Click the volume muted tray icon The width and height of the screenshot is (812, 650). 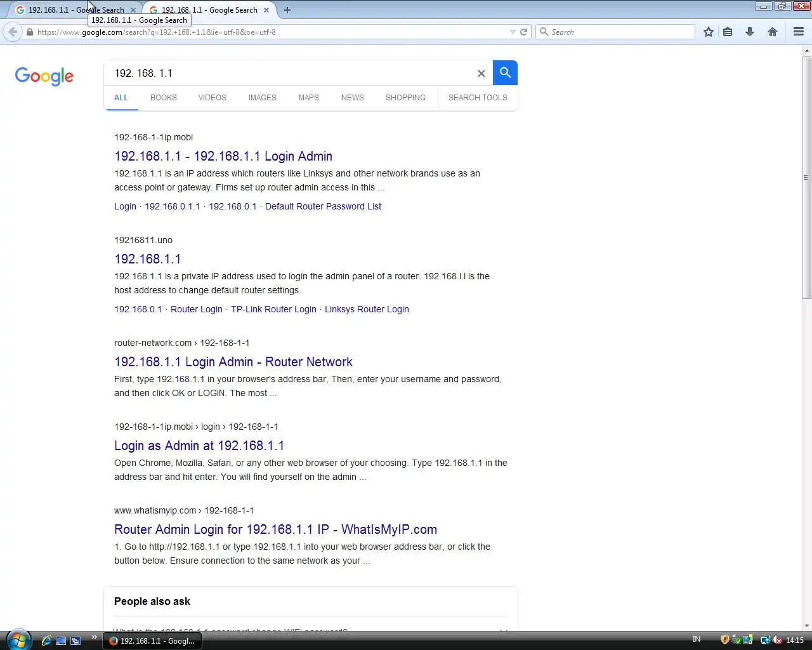pos(777,640)
